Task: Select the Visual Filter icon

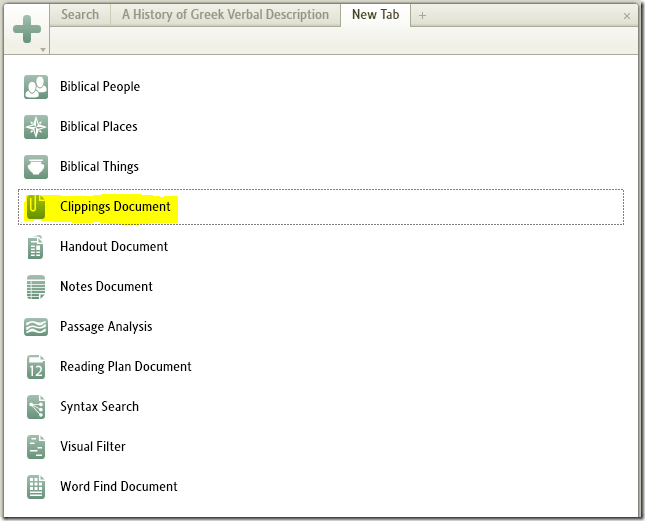Action: pos(36,447)
